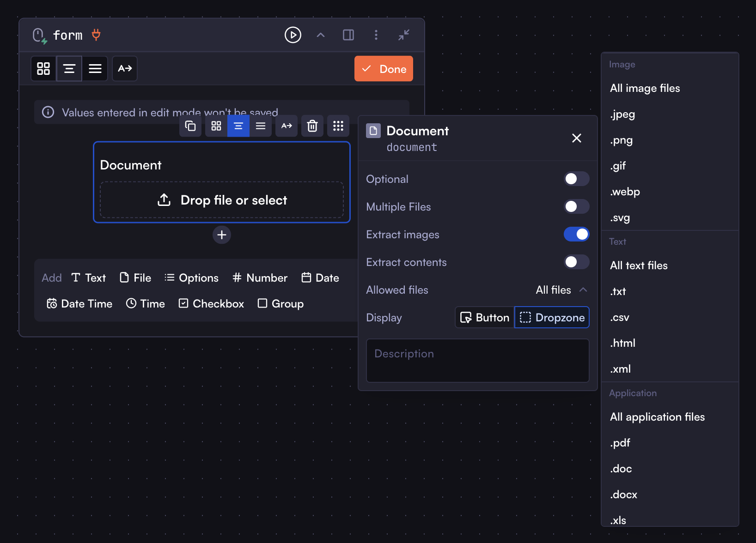
Task: Execute the form node with the play icon
Action: [x=293, y=35]
